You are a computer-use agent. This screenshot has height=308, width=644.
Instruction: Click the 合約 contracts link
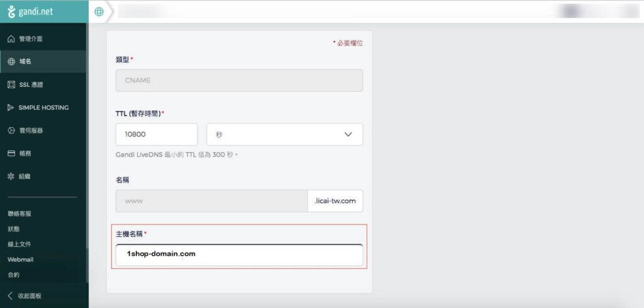[x=14, y=275]
